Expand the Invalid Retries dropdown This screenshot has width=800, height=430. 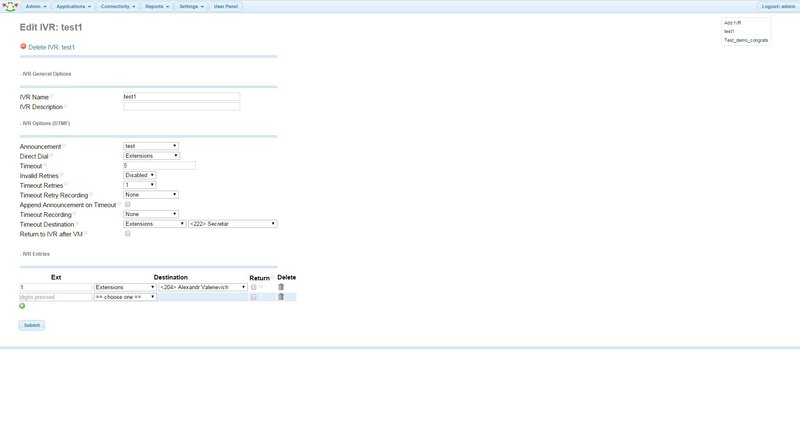[x=140, y=175]
